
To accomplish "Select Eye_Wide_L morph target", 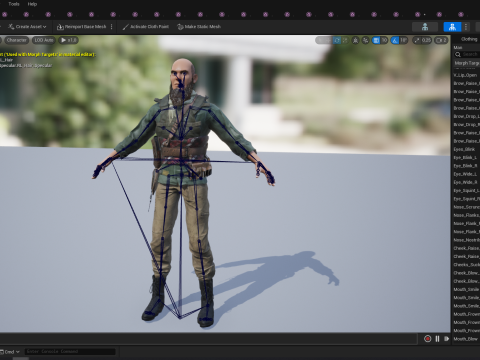I will [x=466, y=174].
